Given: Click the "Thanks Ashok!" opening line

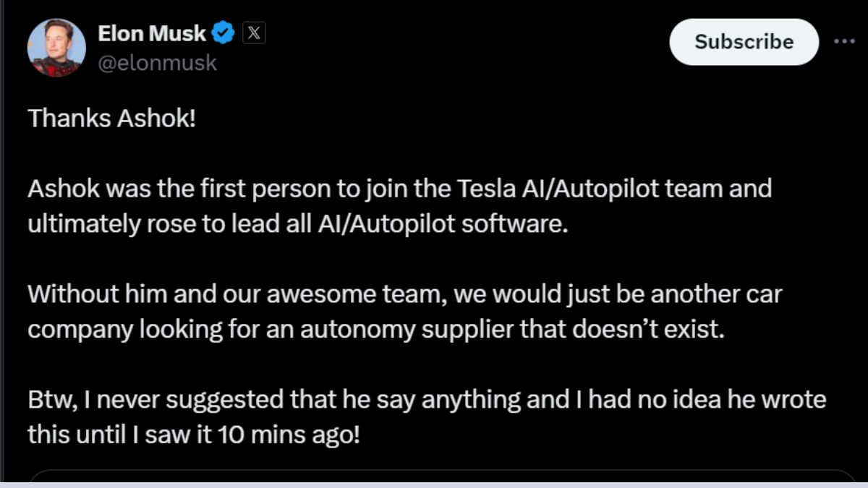Looking at the screenshot, I should 112,119.
